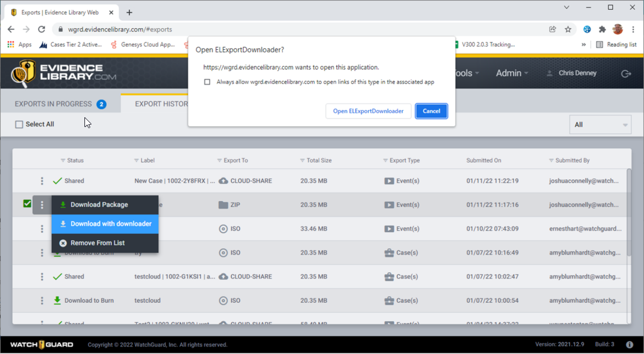Click the share page icon

tap(553, 29)
